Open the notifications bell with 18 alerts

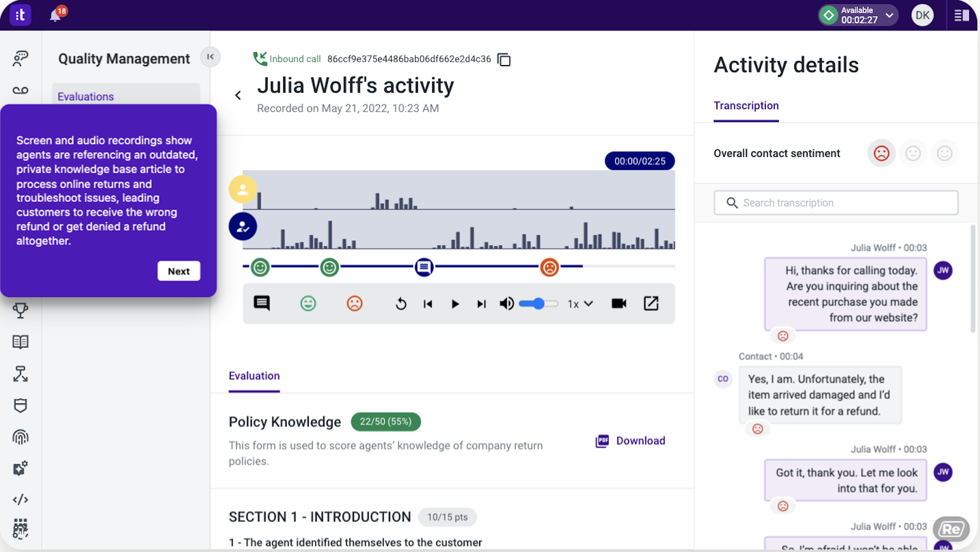point(56,15)
